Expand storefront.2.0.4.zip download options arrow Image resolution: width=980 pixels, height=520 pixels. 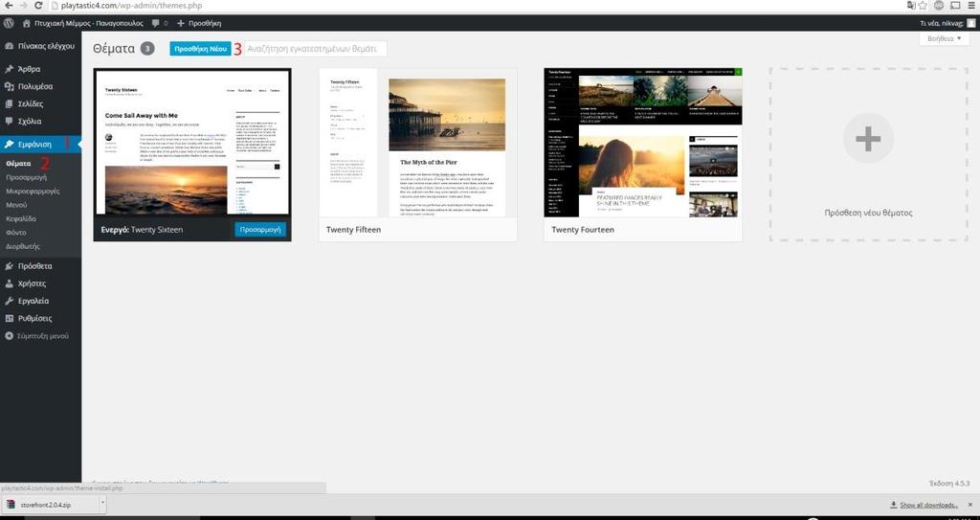tap(102, 504)
